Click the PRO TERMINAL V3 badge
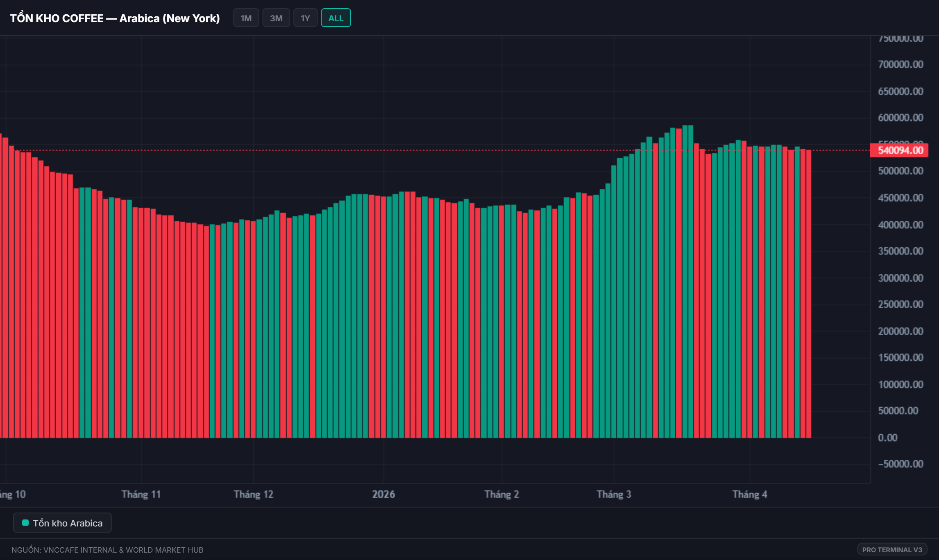Viewport: 939px width, 560px height. pyautogui.click(x=892, y=549)
